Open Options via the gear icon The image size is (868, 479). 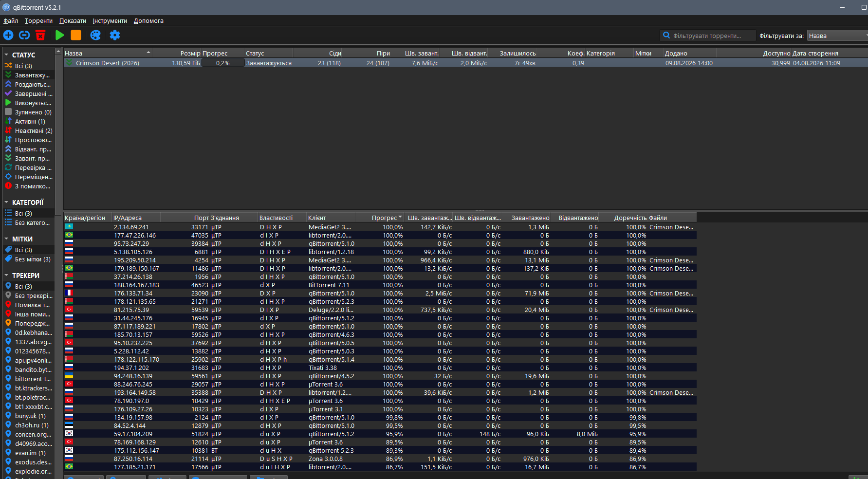(x=115, y=35)
